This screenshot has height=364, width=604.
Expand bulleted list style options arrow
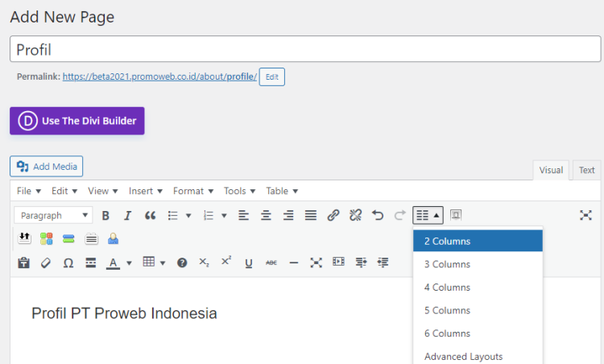click(x=188, y=216)
